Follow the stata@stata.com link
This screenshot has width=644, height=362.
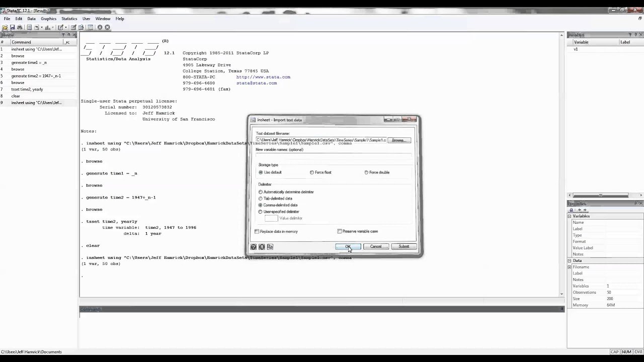(257, 83)
